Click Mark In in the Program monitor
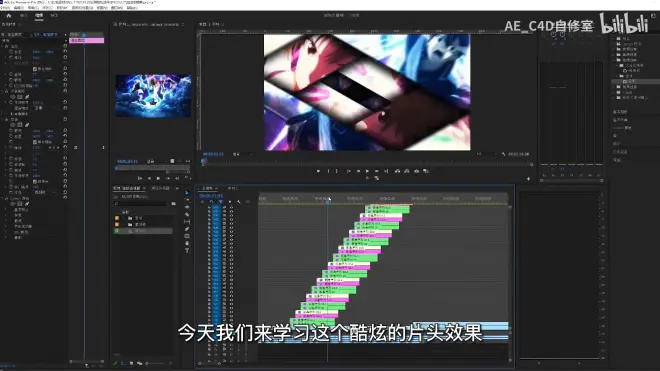 328,171
